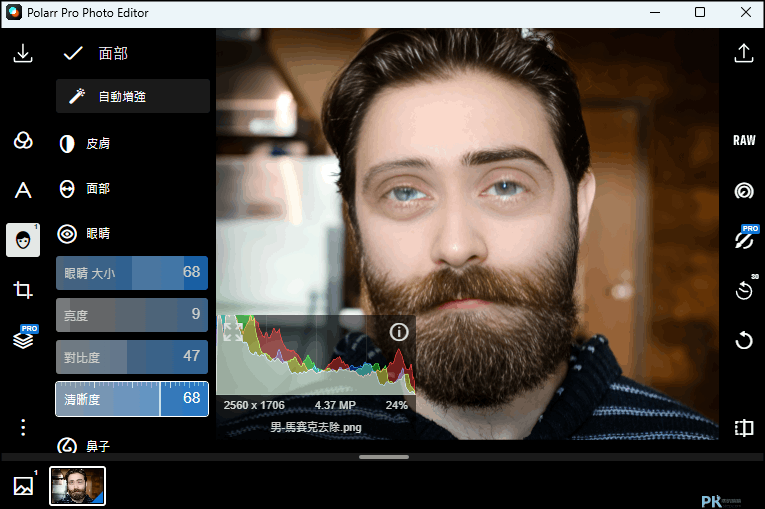Adjust the 清晰度 clarity slider

pyautogui.click(x=132, y=399)
